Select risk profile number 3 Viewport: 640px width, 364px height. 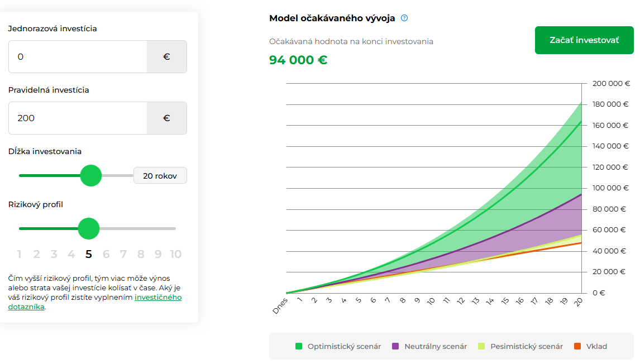[x=54, y=255]
